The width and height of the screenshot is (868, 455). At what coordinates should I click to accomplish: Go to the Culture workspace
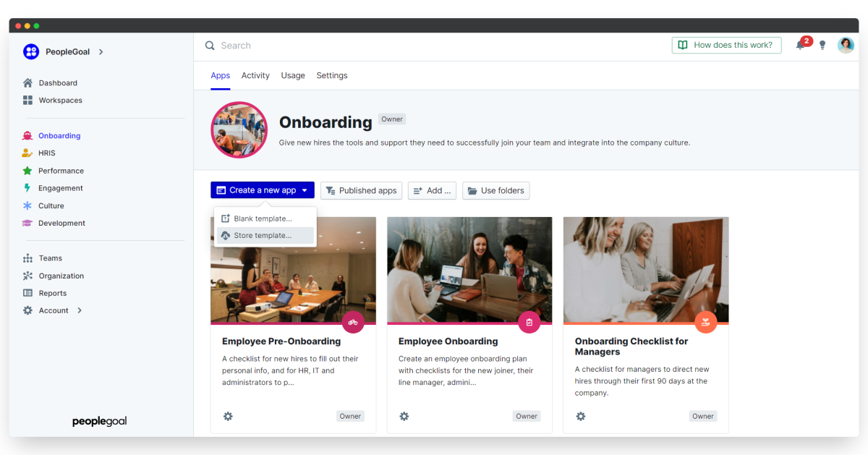pyautogui.click(x=51, y=206)
